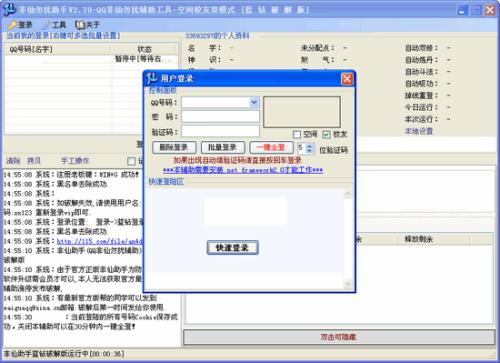Click scroll-down arrow in 快速登陆区
Image resolution: width=500 pixels, height=363 pixels.
tap(348, 284)
